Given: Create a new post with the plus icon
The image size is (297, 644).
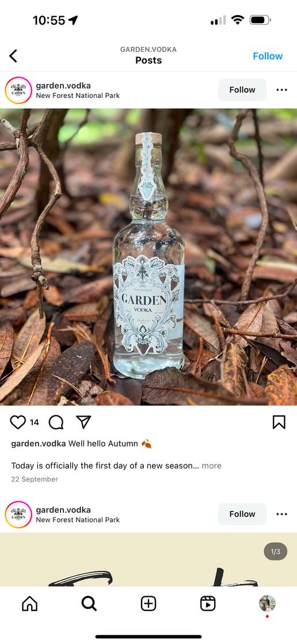Looking at the screenshot, I should [148, 603].
